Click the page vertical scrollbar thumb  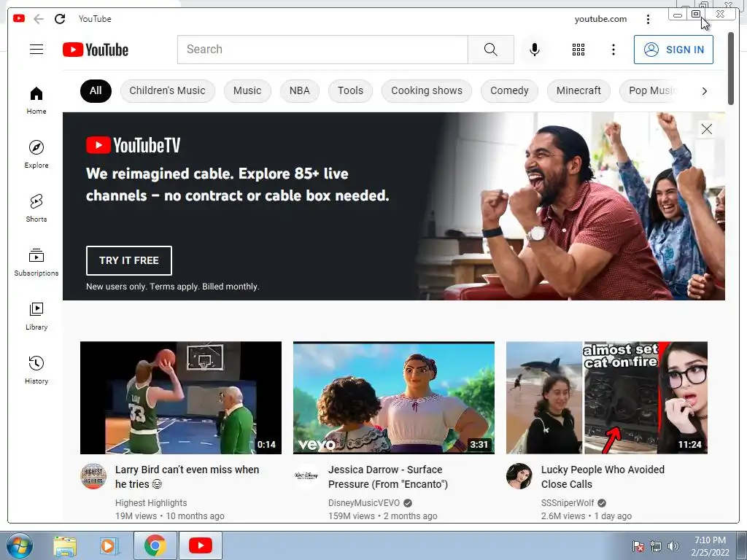click(x=731, y=68)
